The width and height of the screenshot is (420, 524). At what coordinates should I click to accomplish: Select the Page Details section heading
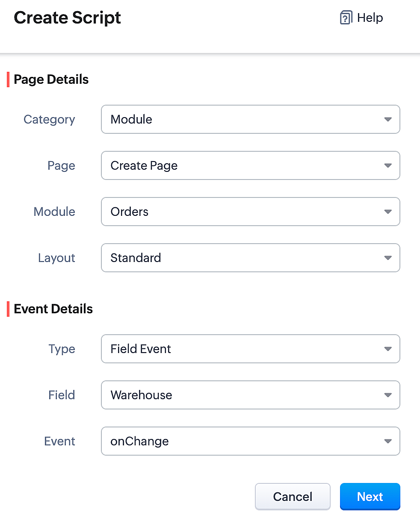click(x=51, y=79)
